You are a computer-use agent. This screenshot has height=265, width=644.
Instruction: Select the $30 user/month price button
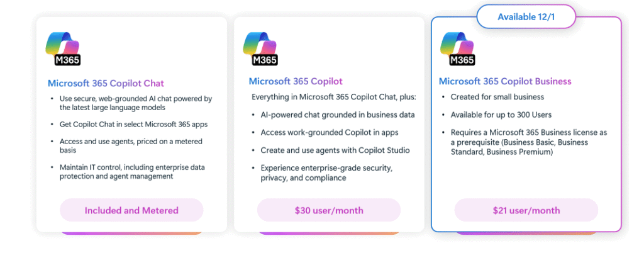[328, 210]
